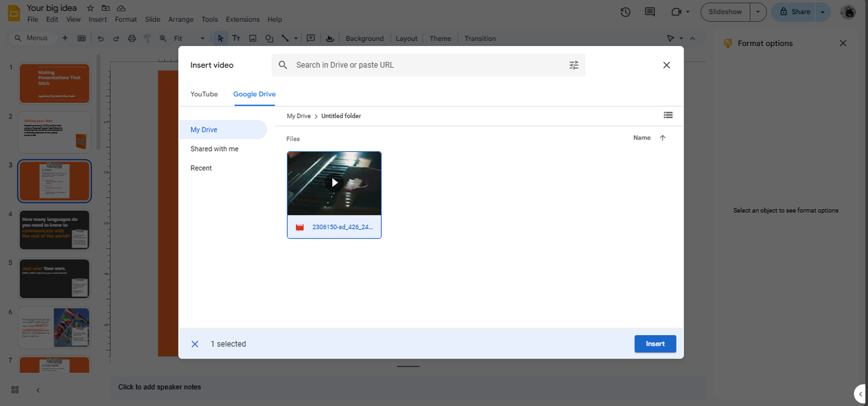
Task: Click the new slide plus icon
Action: pyautogui.click(x=65, y=39)
